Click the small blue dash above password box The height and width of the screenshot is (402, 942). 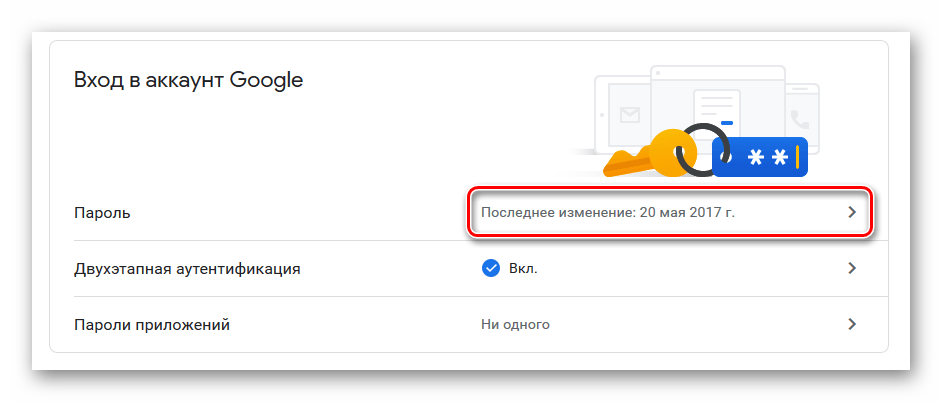click(x=727, y=123)
